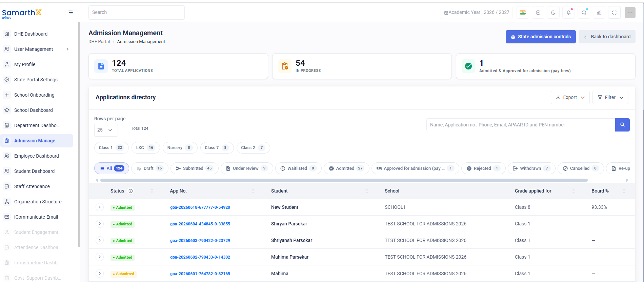
Task: Click Status column info icon
Action: (x=130, y=191)
